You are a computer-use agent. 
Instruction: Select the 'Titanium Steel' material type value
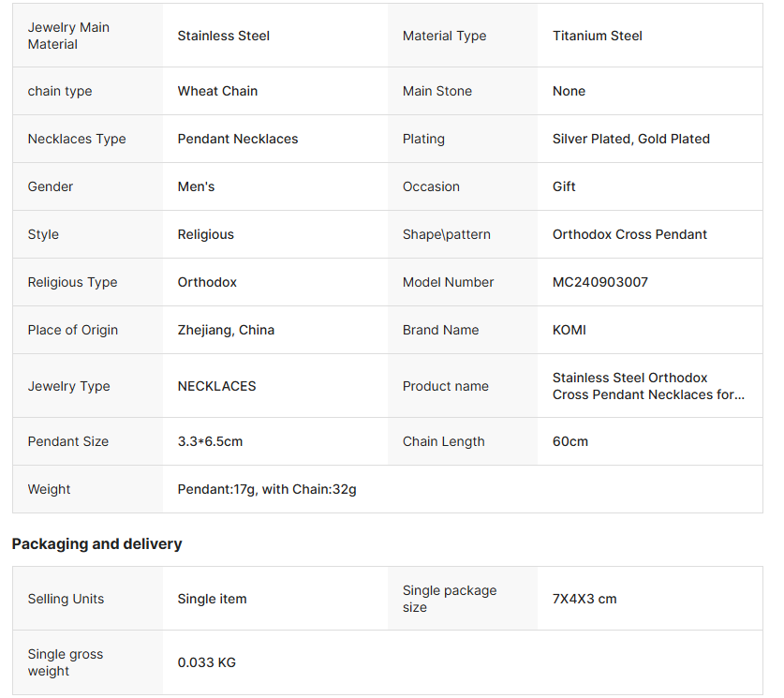pyautogui.click(x=597, y=36)
